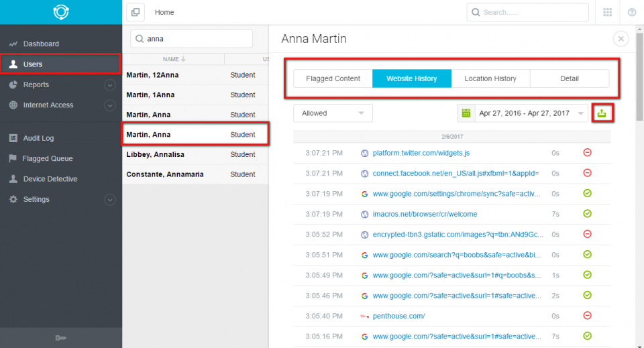The height and width of the screenshot is (348, 644).
Task: Open the Dashboard page
Action: (41, 44)
